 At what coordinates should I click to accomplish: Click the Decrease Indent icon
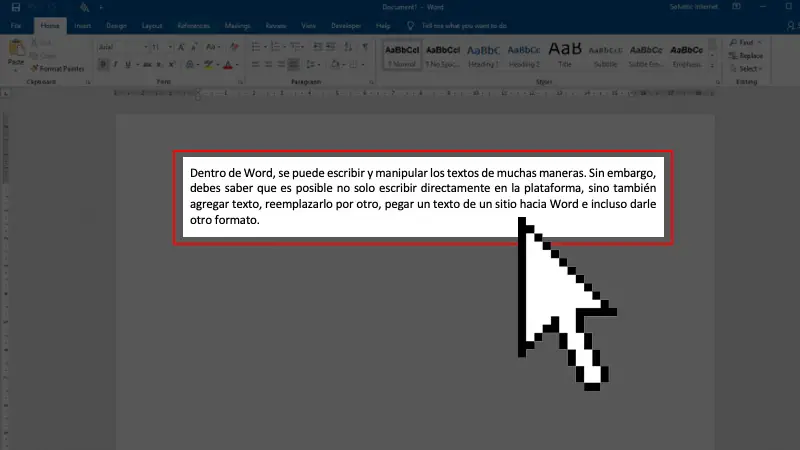click(317, 47)
